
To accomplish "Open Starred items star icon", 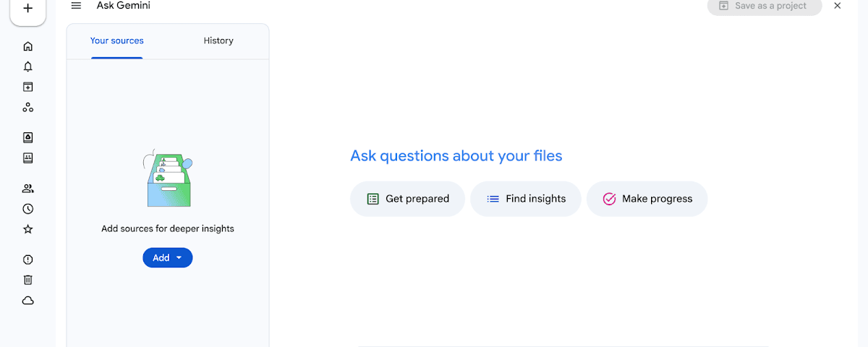I will coord(28,229).
